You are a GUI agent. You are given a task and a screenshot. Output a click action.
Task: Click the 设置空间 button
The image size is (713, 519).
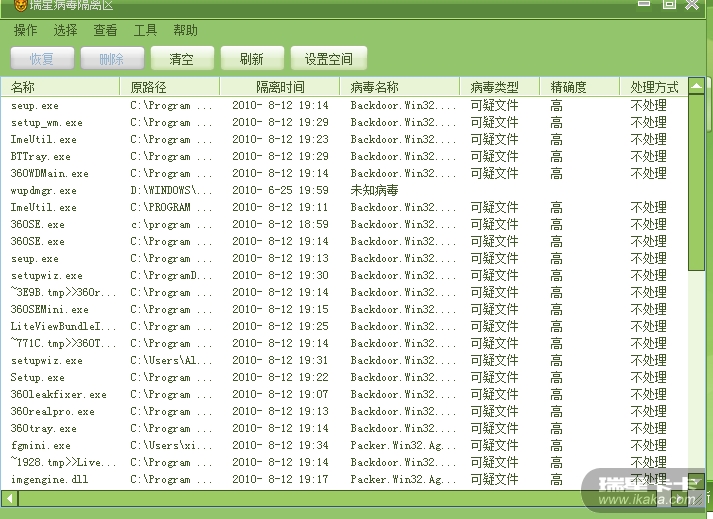(328, 59)
